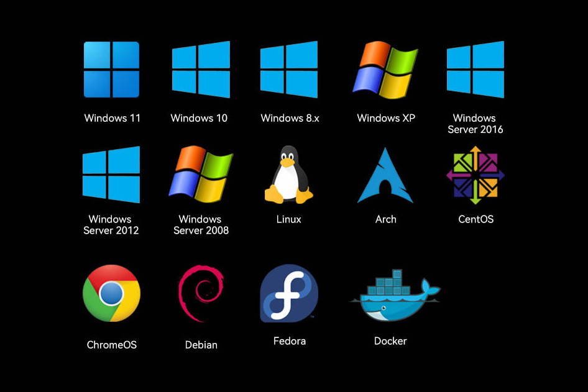Choose the "Debian" text label
Screen dimensions: 588x392
pyautogui.click(x=201, y=345)
